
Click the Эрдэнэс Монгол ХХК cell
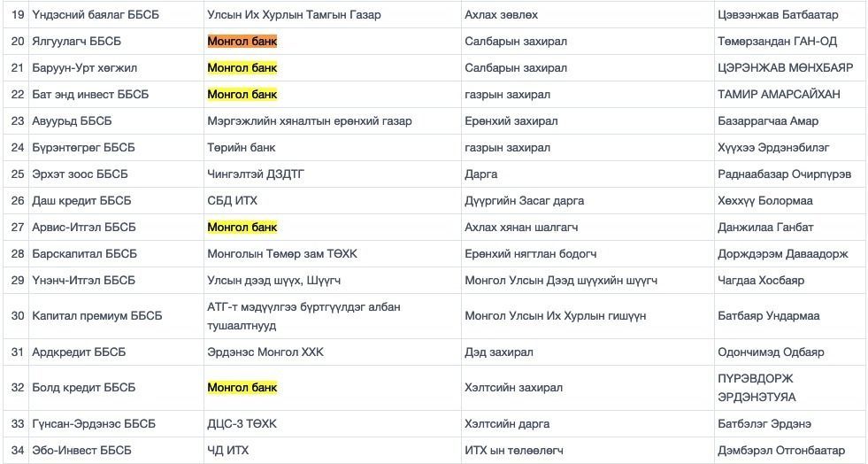(265, 352)
